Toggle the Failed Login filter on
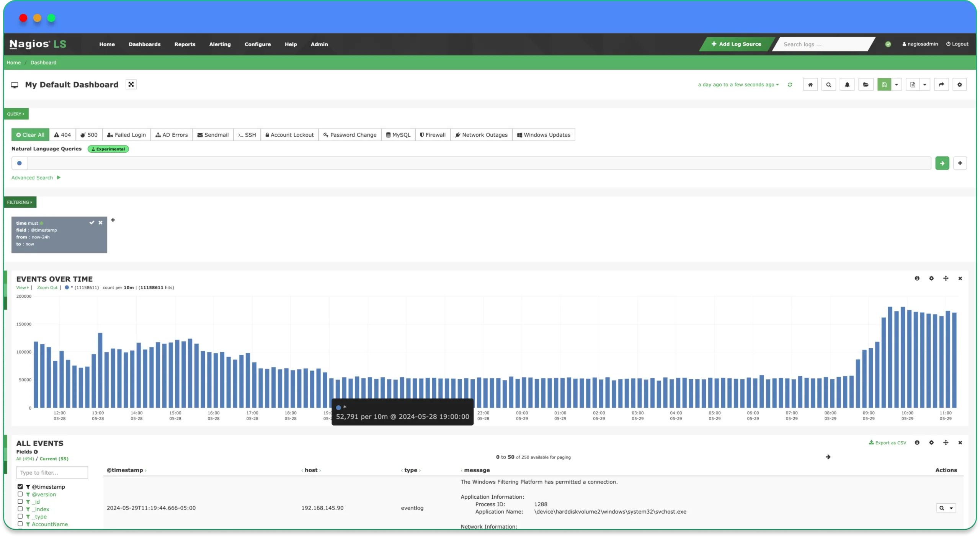The height and width of the screenshot is (537, 980). tap(126, 135)
